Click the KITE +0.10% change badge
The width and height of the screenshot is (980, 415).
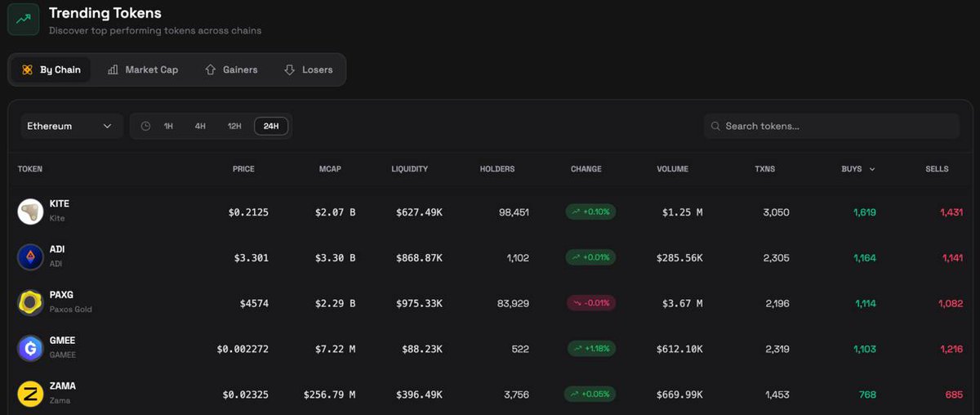[x=591, y=212]
